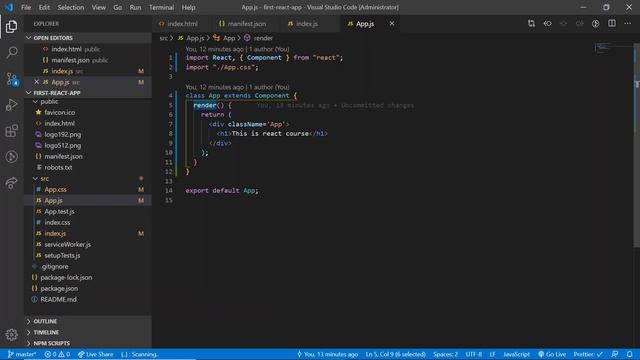Open the feedback icon in status bar

tap(615, 354)
